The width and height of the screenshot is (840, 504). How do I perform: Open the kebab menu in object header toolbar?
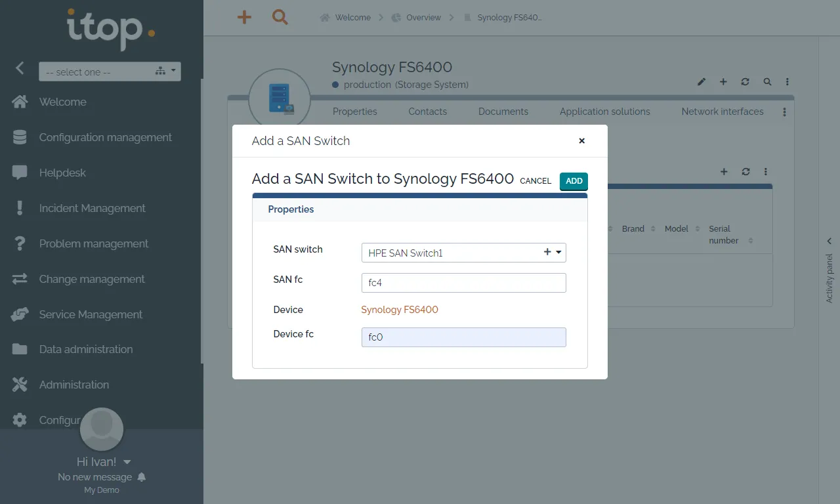click(x=787, y=82)
